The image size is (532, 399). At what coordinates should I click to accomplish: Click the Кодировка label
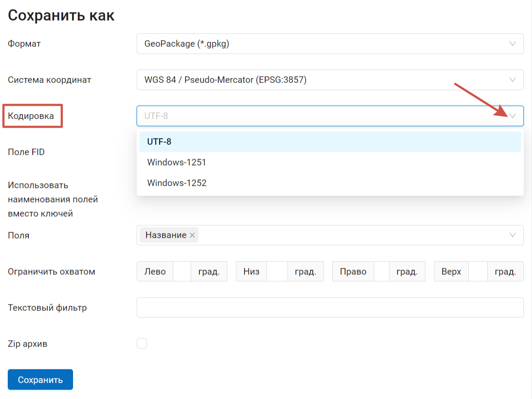(x=31, y=116)
